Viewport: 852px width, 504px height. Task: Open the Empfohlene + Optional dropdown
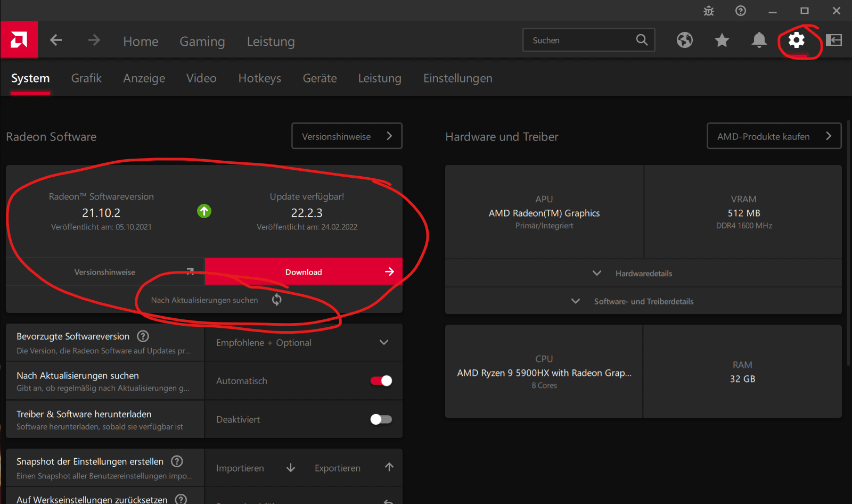click(304, 343)
